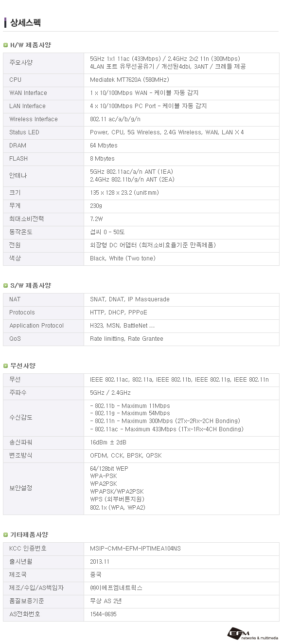Image resolution: width=282 pixels, height=644 pixels.
Task: Click the MSIP-CMM-EFM-IPTIMEA104NS certification number
Action: tap(135, 549)
